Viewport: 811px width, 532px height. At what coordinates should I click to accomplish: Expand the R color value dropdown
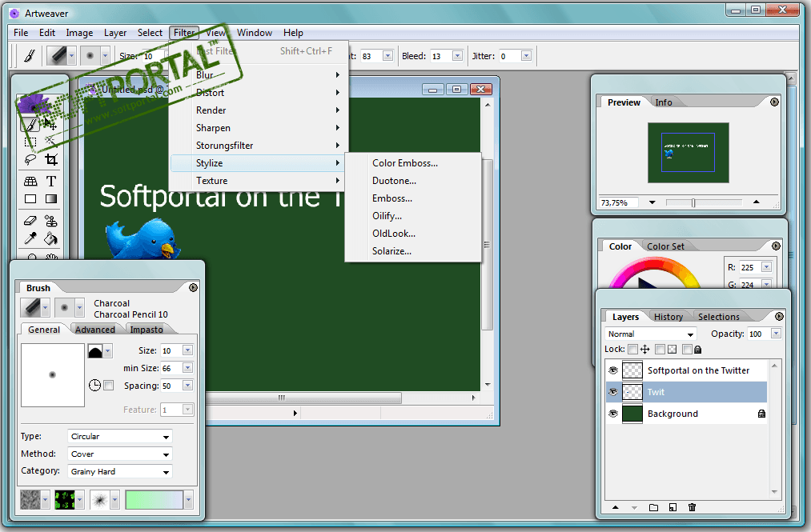click(x=766, y=267)
